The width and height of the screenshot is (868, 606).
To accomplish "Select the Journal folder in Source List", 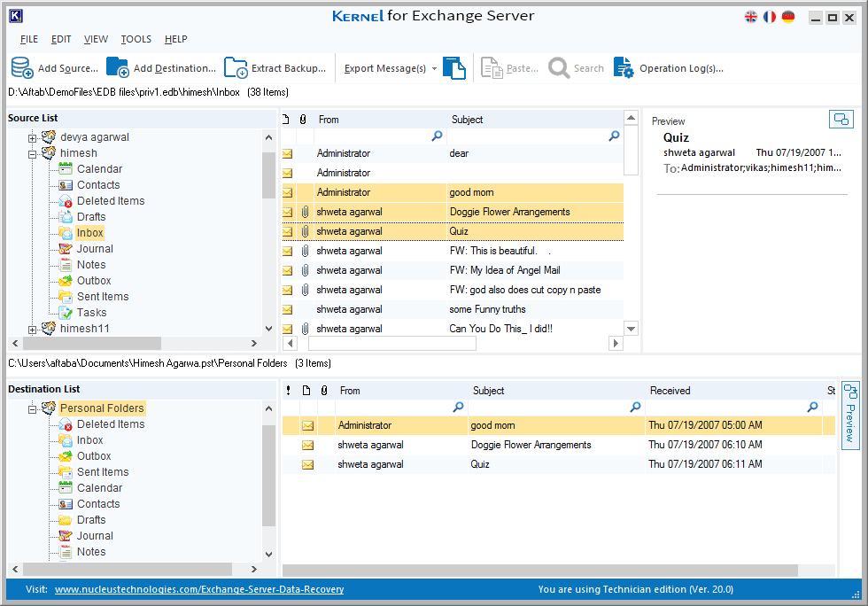I will 95,249.
